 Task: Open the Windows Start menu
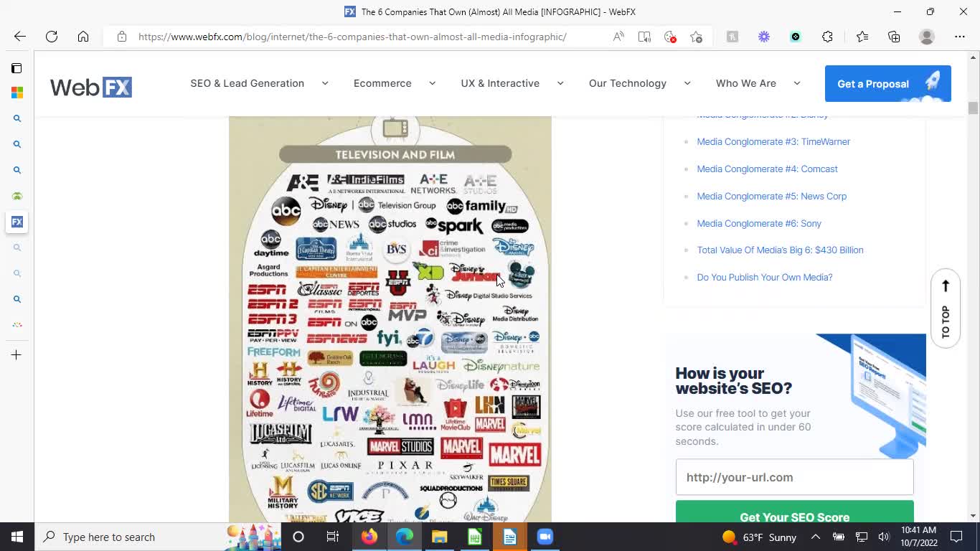(17, 537)
